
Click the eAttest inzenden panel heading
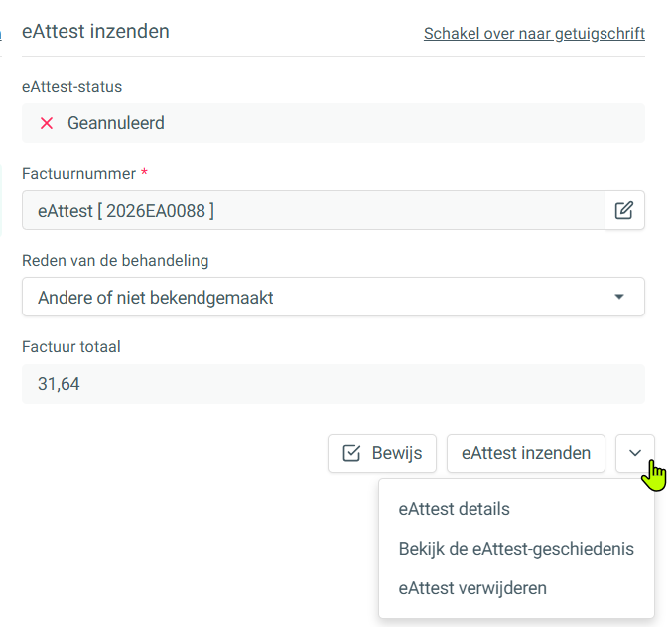(x=95, y=32)
